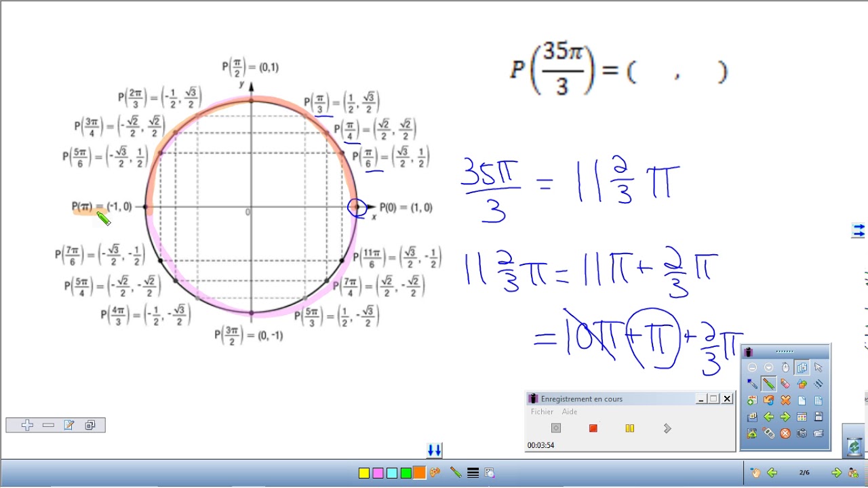Click the P(35π/3) equation heading

point(619,70)
